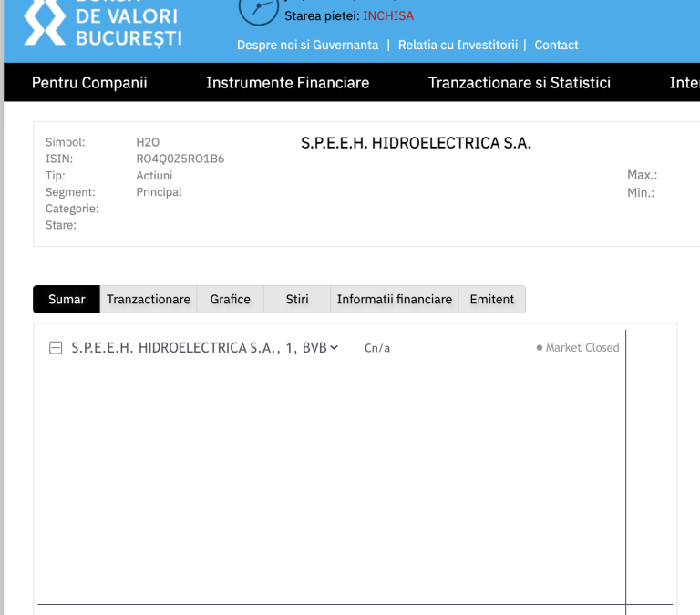Viewport: 700px width, 615px height.
Task: Switch to the Tranzactionare tab
Action: point(149,300)
